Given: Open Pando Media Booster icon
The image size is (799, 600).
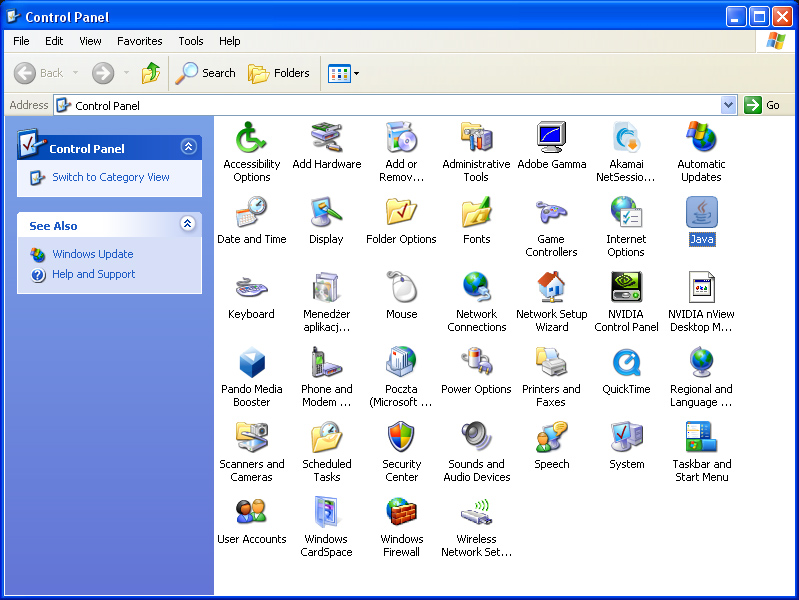Looking at the screenshot, I should [251, 362].
